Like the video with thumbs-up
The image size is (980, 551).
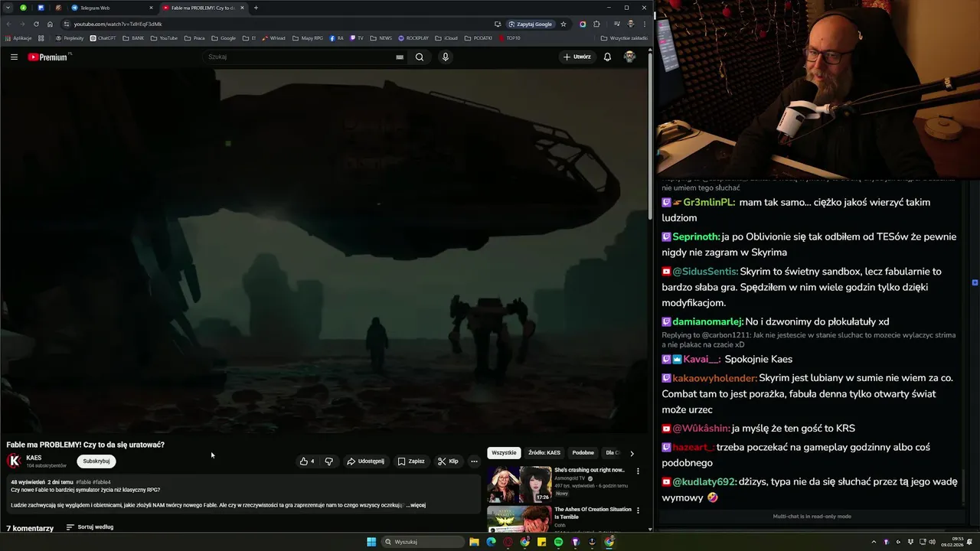307,461
